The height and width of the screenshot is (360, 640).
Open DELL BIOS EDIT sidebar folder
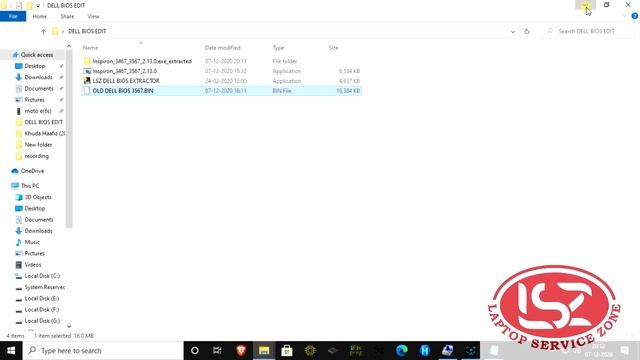coord(43,122)
